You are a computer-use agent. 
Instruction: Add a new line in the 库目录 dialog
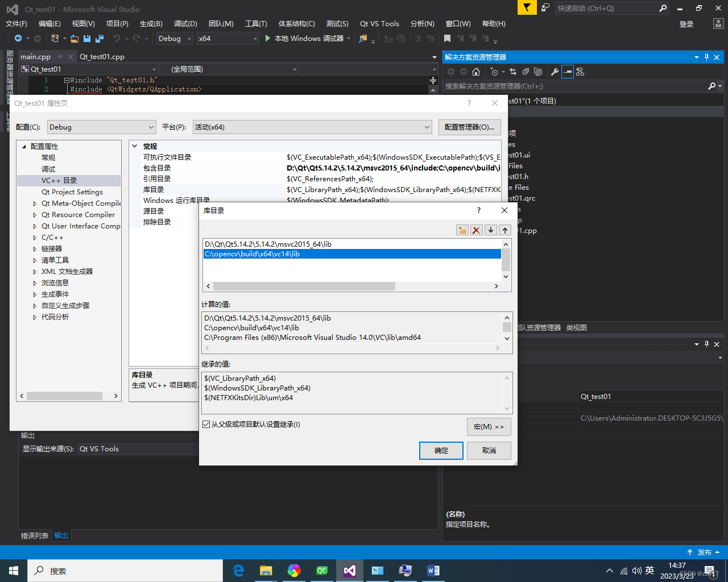coord(462,230)
